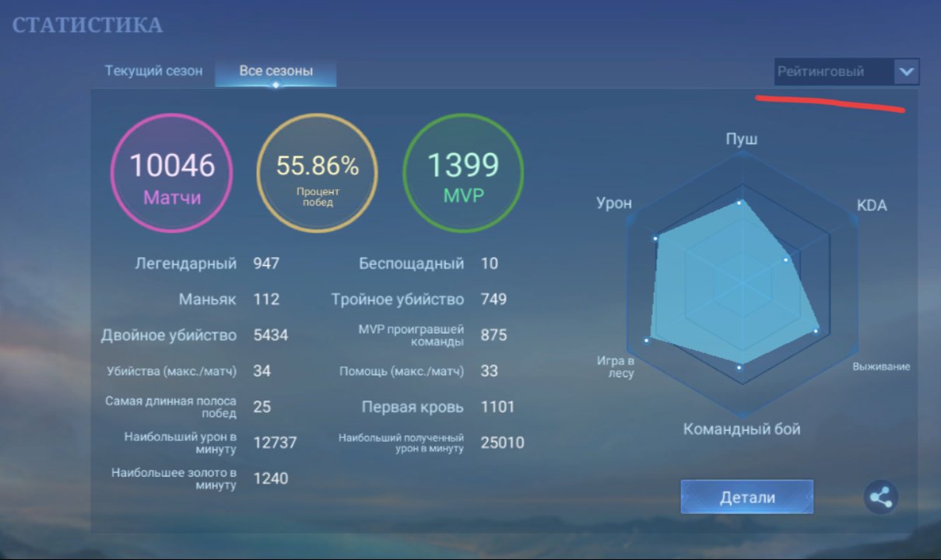Switch to Все сезоны tab

click(x=276, y=71)
